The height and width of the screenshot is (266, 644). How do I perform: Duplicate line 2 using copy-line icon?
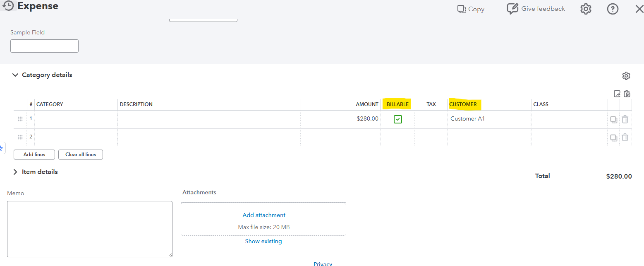pos(614,137)
